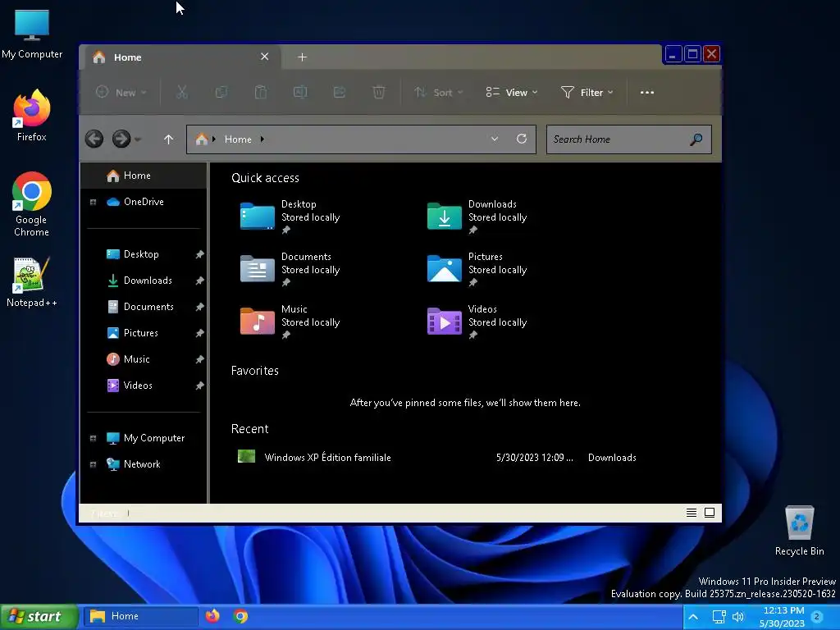The width and height of the screenshot is (840, 630).
Task: Open Music folder in Quick access
Action: point(290,322)
